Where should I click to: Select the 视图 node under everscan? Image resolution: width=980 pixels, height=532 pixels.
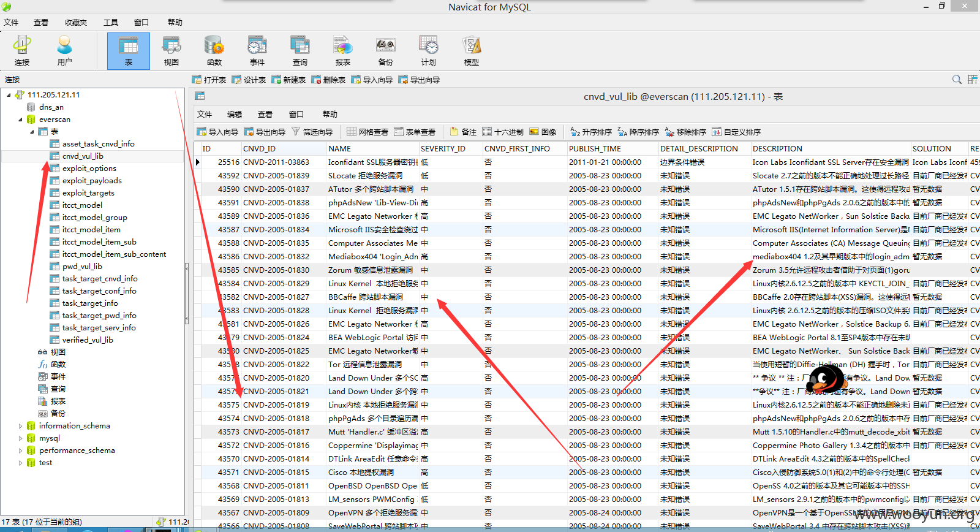click(x=58, y=352)
